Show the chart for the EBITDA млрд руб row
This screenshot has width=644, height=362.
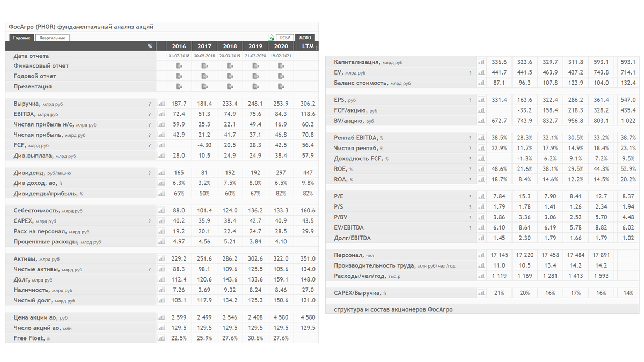(162, 114)
